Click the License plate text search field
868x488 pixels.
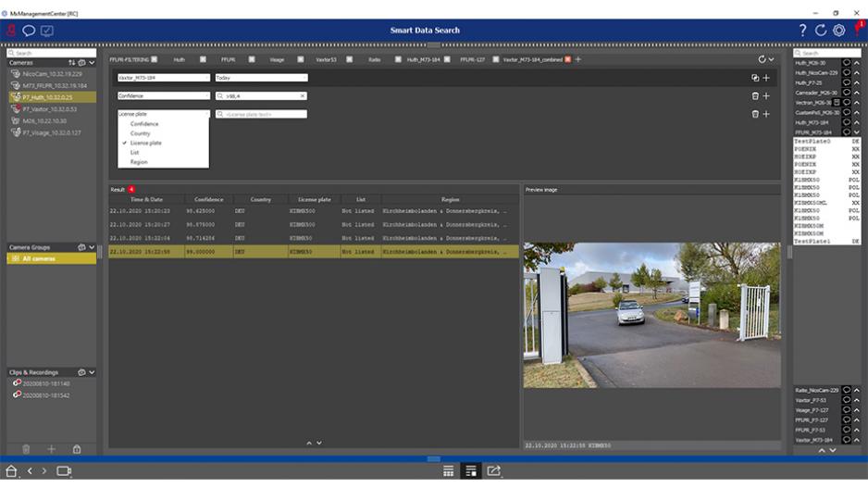(x=261, y=114)
